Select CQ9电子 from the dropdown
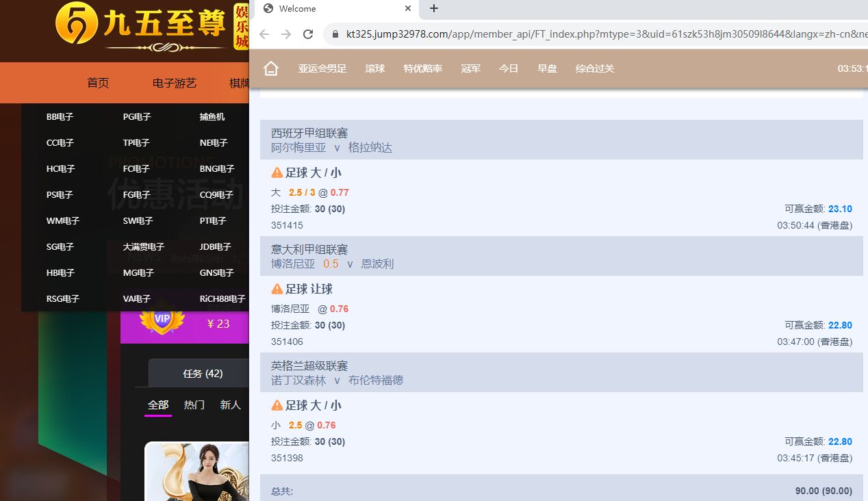Image resolution: width=868 pixels, height=501 pixels. pyautogui.click(x=216, y=195)
